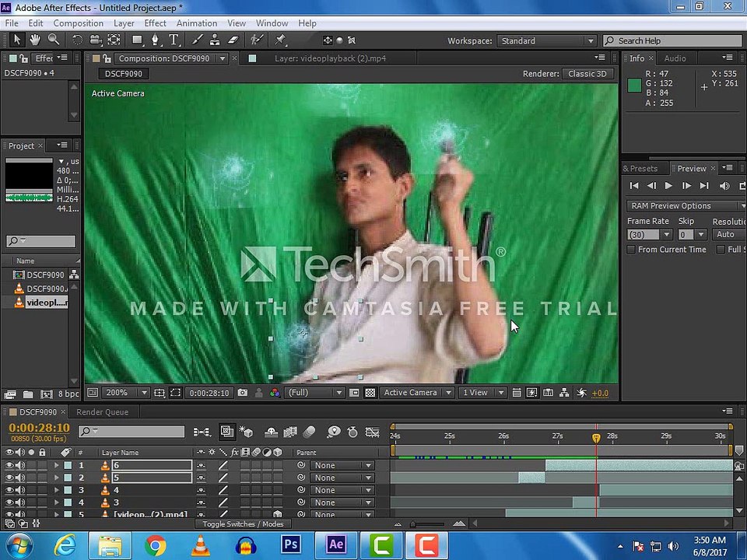This screenshot has width=747, height=560.
Task: Jump to first frame in Preview
Action: pyautogui.click(x=633, y=186)
